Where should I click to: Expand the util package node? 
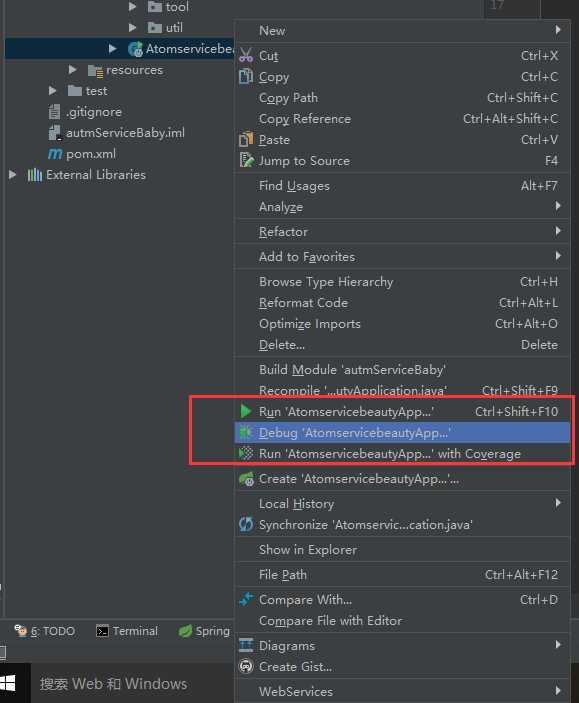pos(132,27)
